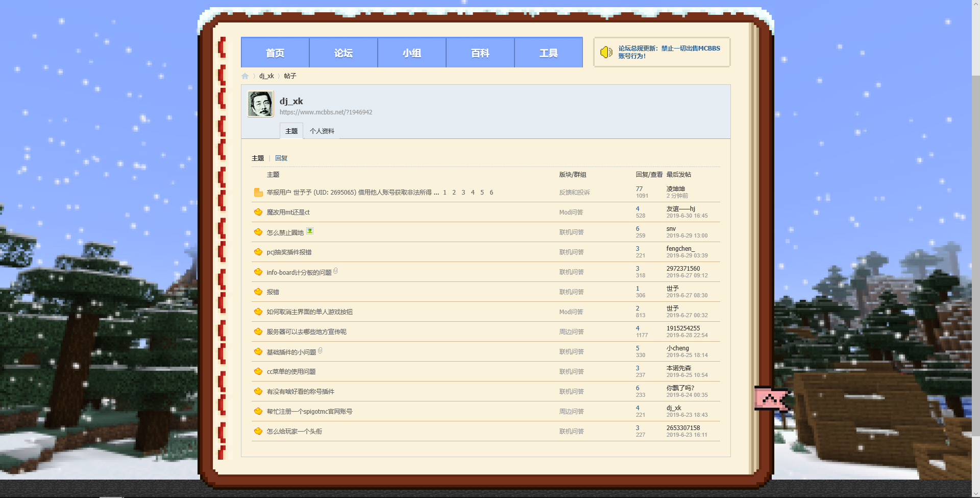The image size is (980, 498).
Task: Click the thread icon beside 怎么给玩家一个头衔
Action: [x=258, y=431]
